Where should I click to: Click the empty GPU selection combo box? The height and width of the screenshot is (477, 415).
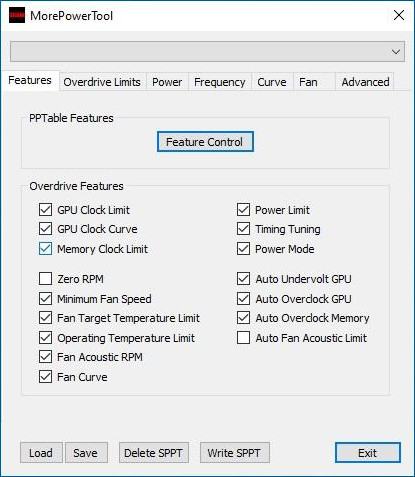(x=207, y=52)
